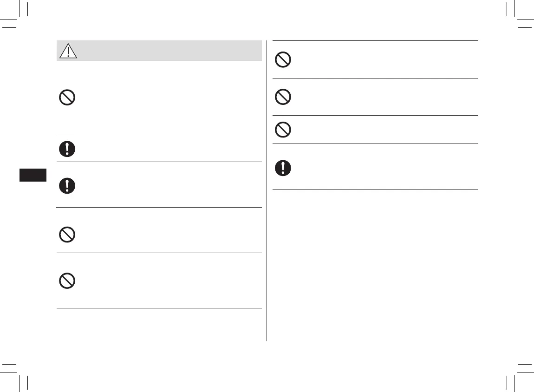This screenshot has height=392, width=534.
Task: Click the warning triangle icon in gray header
Action: point(68,51)
